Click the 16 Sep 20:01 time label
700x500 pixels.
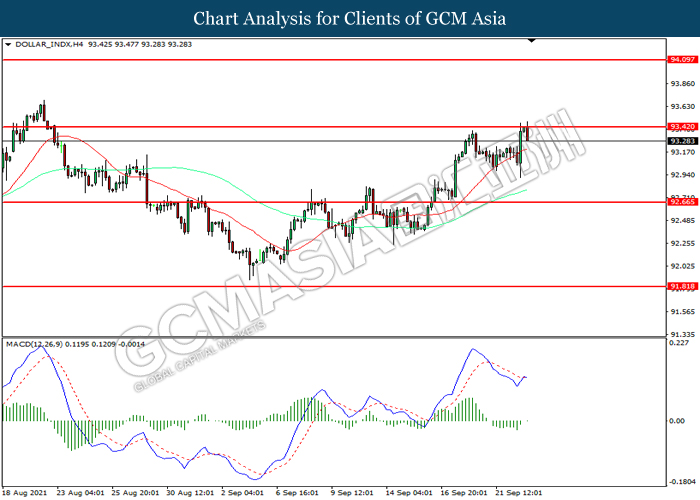tap(464, 493)
